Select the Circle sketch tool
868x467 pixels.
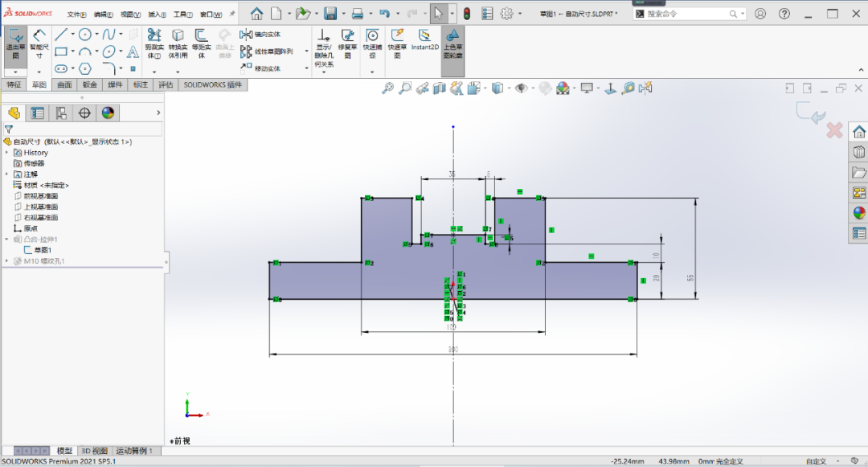click(84, 35)
